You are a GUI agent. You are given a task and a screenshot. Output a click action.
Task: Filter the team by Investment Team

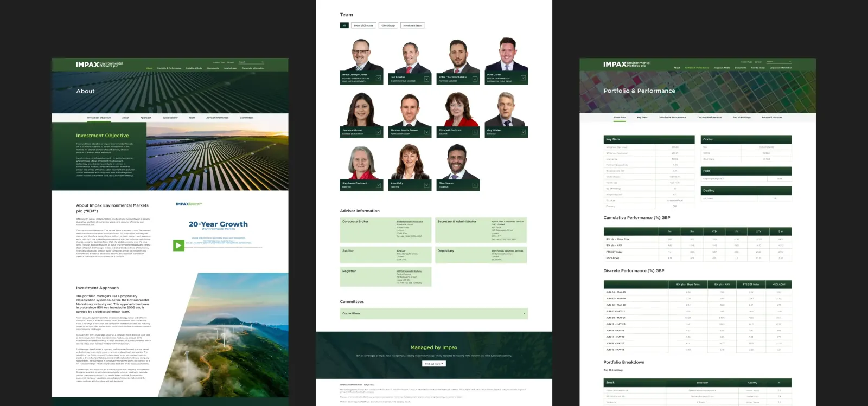(412, 25)
